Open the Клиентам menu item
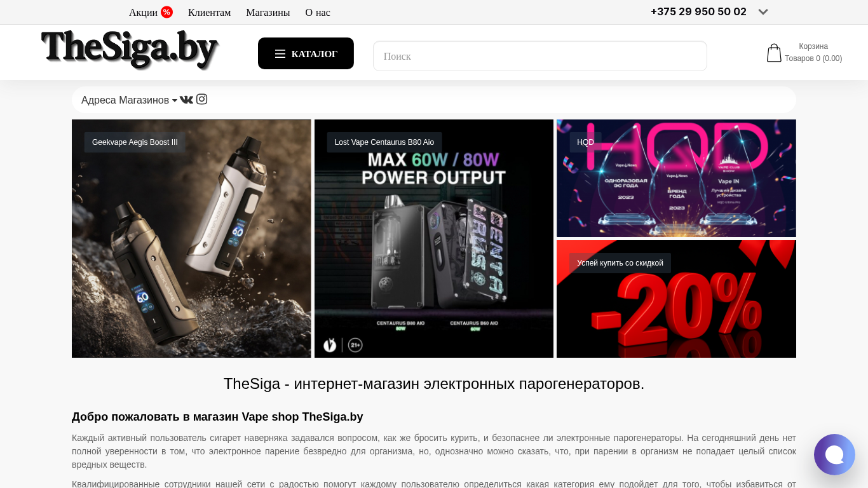Viewport: 868px width, 488px height. pos(210,13)
